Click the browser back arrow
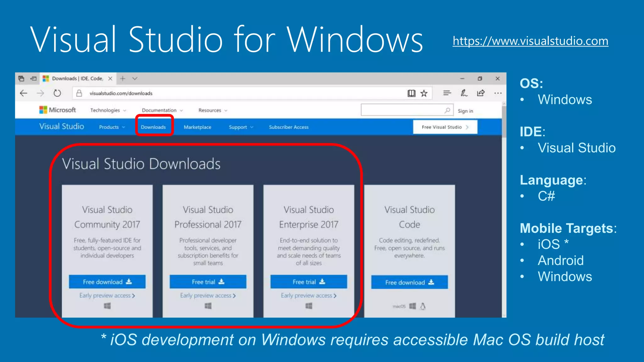The image size is (644, 362). (x=24, y=93)
